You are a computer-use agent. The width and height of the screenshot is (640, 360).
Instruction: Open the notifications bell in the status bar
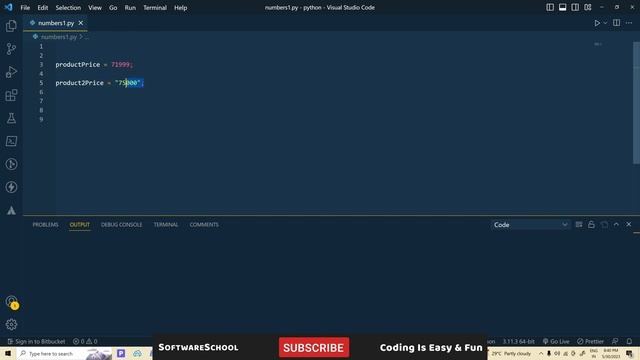(629, 341)
